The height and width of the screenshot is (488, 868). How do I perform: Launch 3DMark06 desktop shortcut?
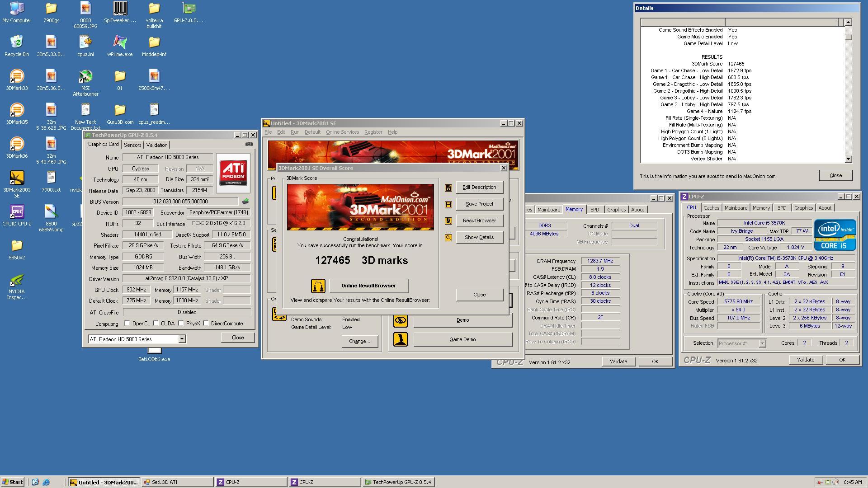coord(17,147)
